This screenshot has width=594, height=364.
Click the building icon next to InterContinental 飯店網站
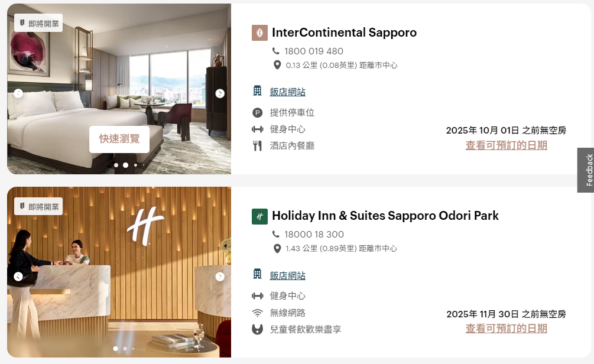tap(257, 91)
